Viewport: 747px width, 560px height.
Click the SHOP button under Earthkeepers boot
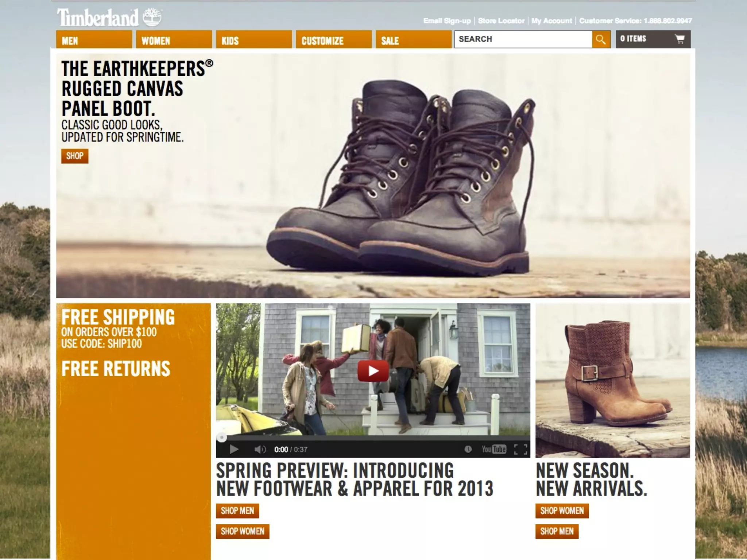coord(75,156)
